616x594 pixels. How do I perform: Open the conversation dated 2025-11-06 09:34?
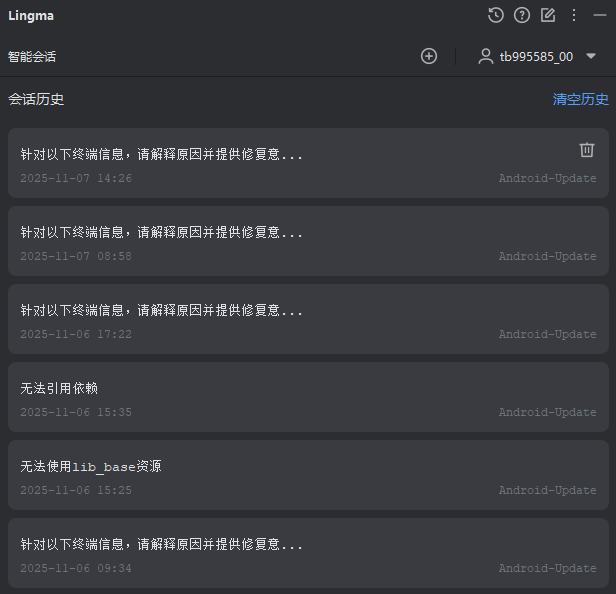pos(308,553)
